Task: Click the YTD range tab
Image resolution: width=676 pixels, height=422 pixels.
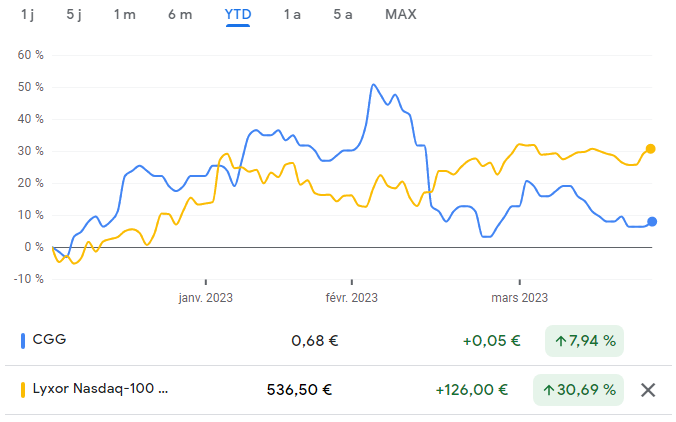Action: pos(238,14)
